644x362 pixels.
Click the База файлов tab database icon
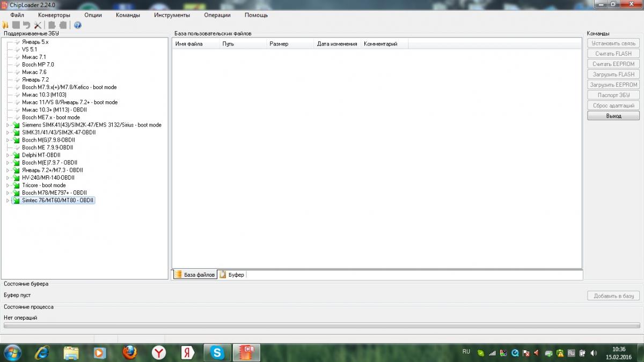(x=179, y=275)
